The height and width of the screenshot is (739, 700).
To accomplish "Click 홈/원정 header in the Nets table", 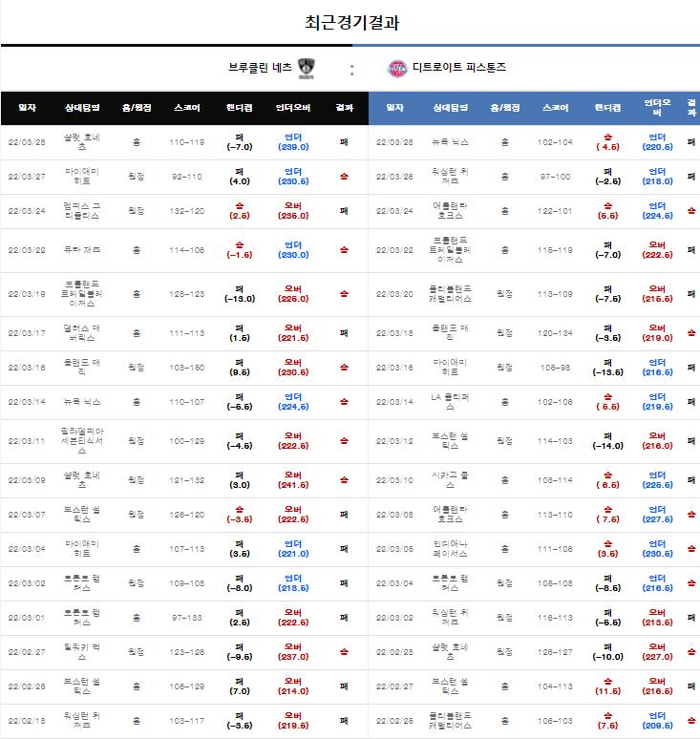I will pos(137,108).
